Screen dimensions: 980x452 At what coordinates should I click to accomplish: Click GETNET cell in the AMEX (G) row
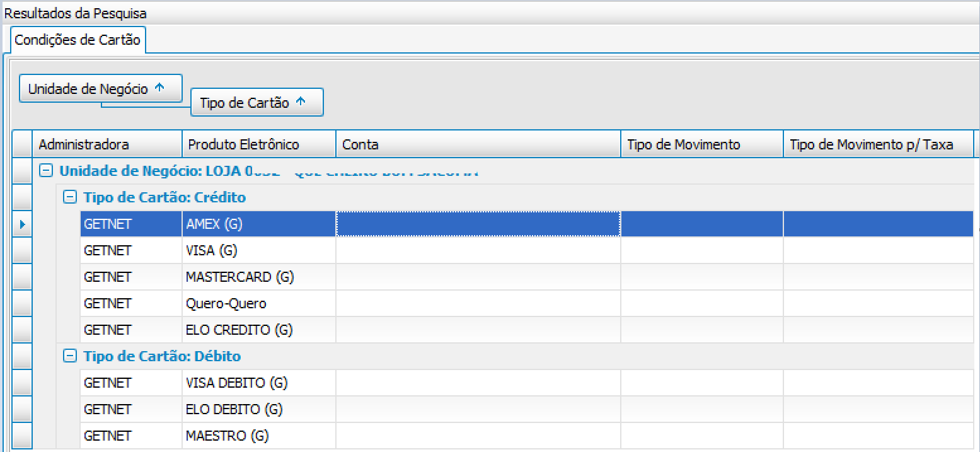tap(131, 224)
